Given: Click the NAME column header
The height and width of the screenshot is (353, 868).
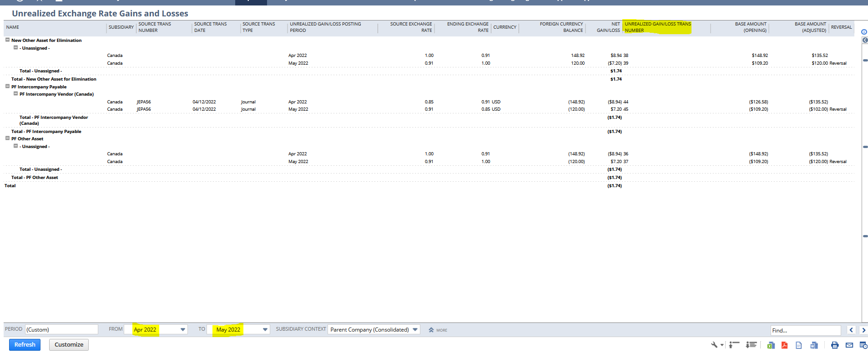Looking at the screenshot, I should pyautogui.click(x=13, y=27).
